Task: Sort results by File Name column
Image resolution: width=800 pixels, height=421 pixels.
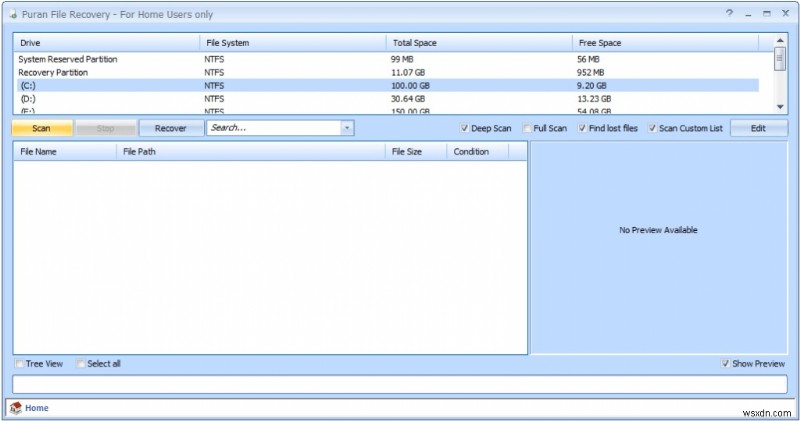Action: [x=65, y=152]
